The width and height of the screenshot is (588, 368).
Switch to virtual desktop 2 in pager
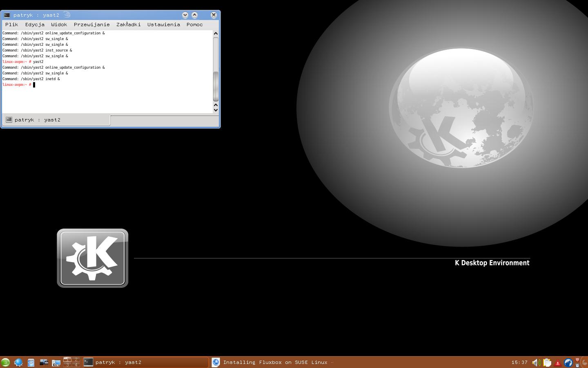[76, 359]
